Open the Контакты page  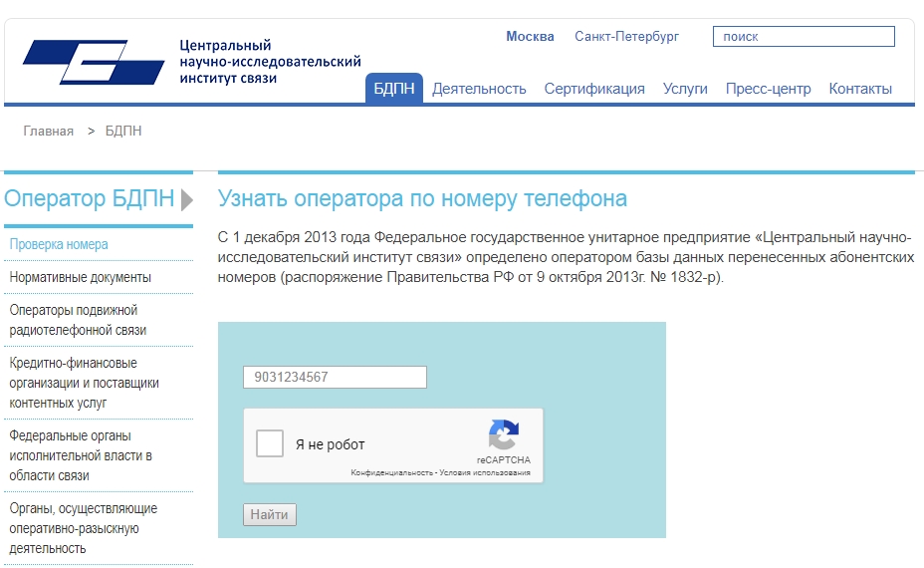tap(860, 89)
